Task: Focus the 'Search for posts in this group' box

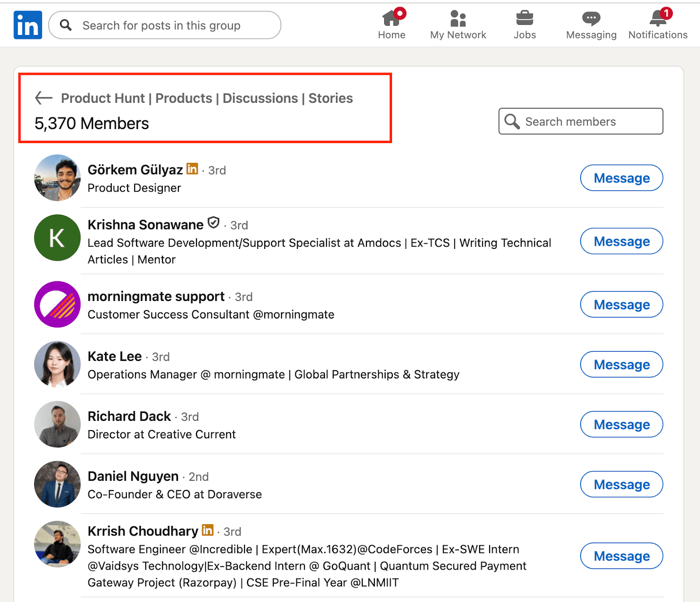Action: coord(165,25)
